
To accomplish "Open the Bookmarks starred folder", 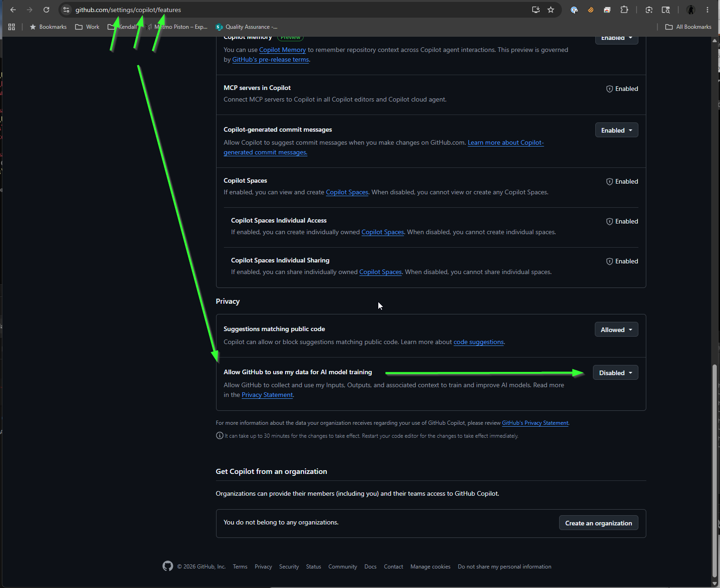I will pyautogui.click(x=48, y=27).
